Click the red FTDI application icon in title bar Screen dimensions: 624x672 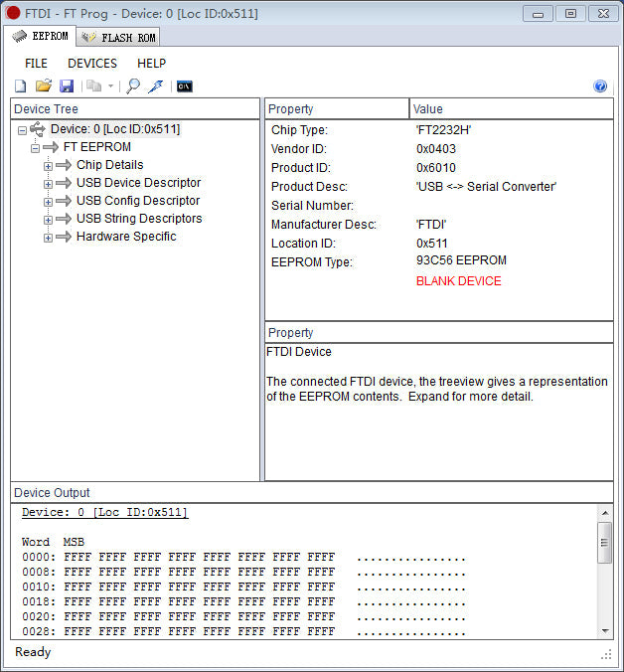point(13,13)
